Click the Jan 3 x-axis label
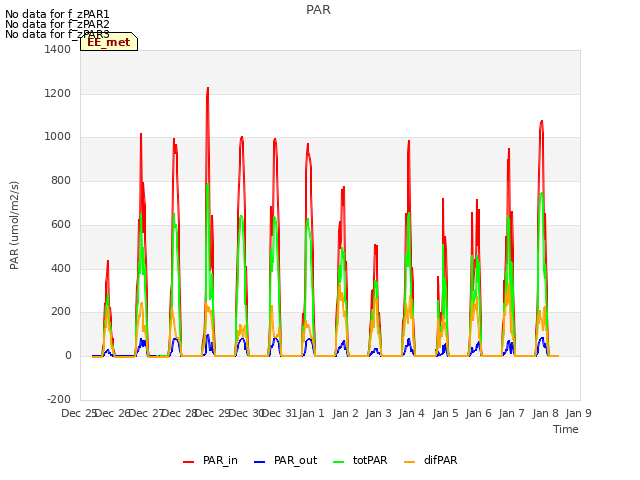This screenshot has height=480, width=640. click(x=378, y=413)
